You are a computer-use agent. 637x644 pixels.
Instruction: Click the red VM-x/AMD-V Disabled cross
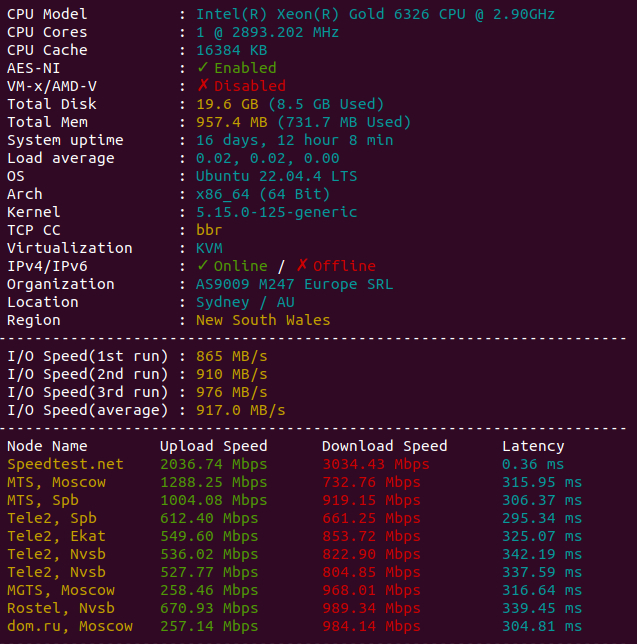click(x=202, y=86)
